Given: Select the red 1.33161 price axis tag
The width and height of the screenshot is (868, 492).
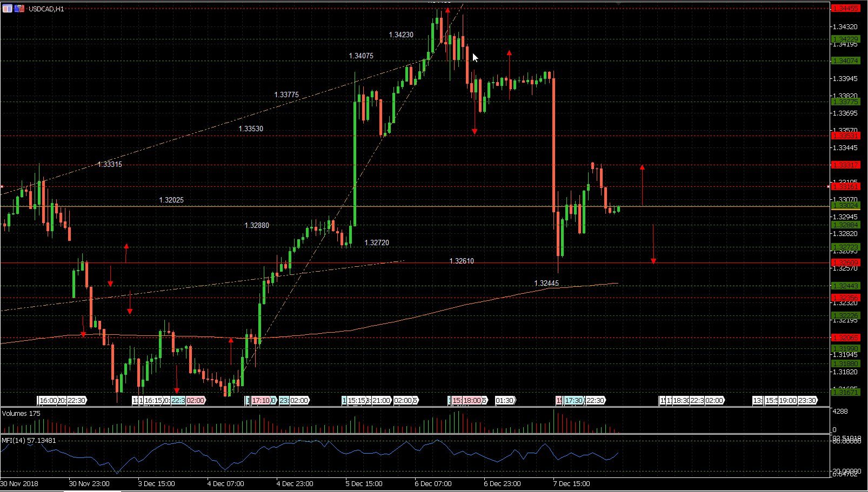Looking at the screenshot, I should click(846, 186).
